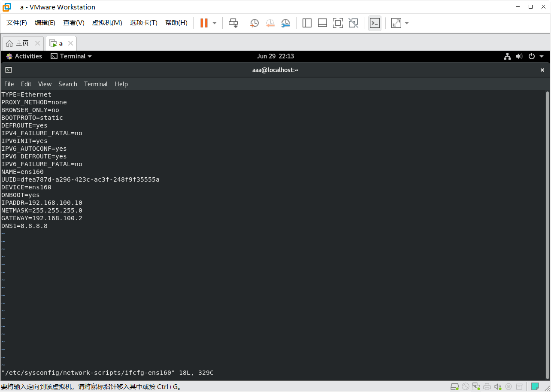This screenshot has height=392, width=551.
Task: Expand the GNOME system menu arrow
Action: click(542, 56)
